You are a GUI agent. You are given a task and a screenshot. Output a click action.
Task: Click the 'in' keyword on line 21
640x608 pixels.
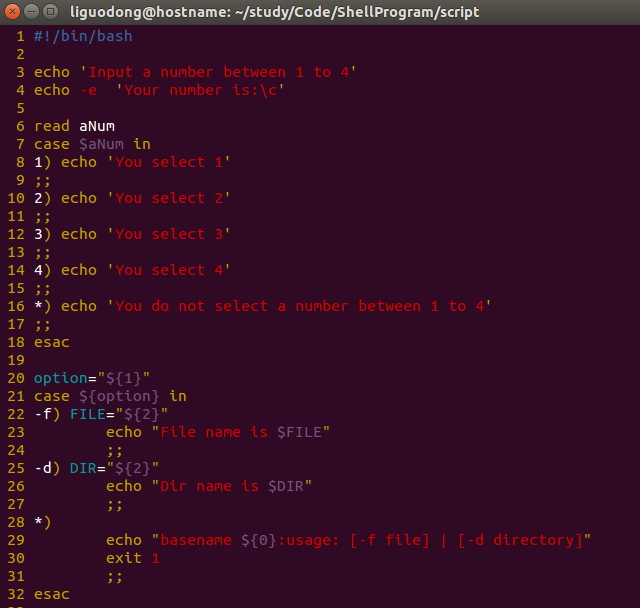[x=178, y=396]
